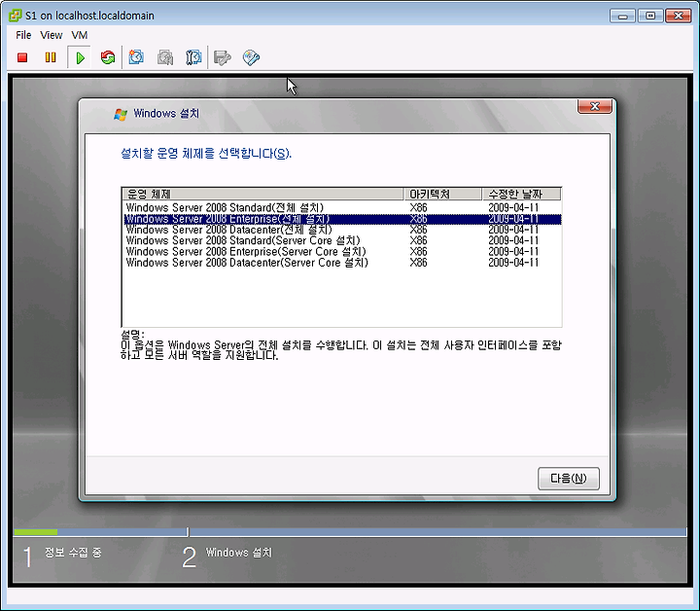Click the Windows flag logo in setup dialog

[121, 115]
